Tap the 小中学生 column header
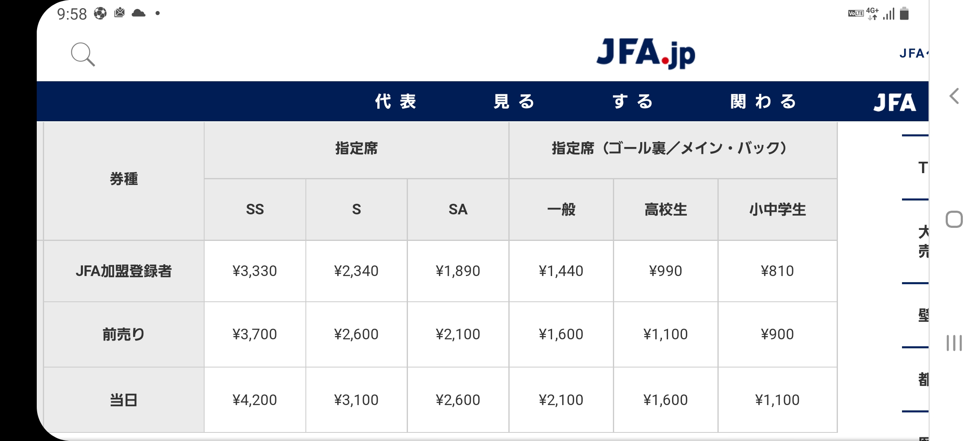 pos(777,209)
